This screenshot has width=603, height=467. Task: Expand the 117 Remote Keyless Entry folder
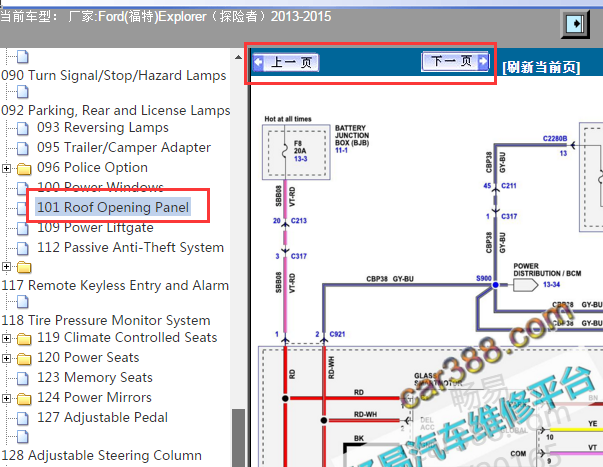pyautogui.click(x=6, y=266)
